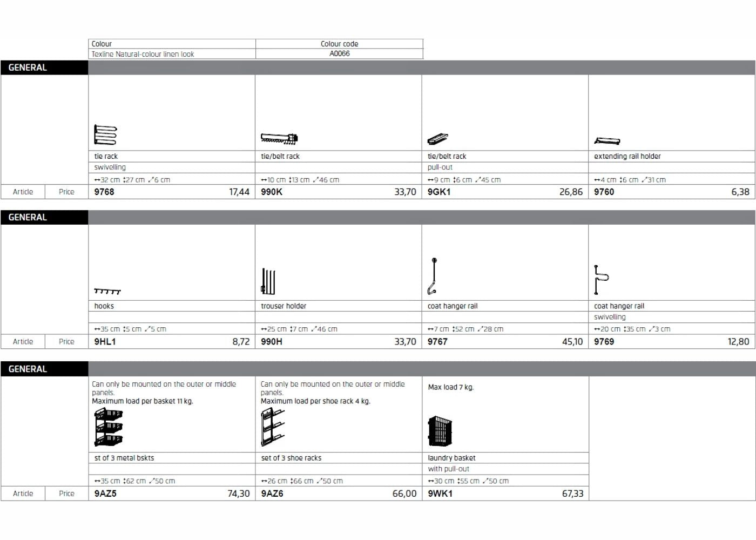Select the trouser holder icon
This screenshot has width=756, height=540.
[268, 281]
